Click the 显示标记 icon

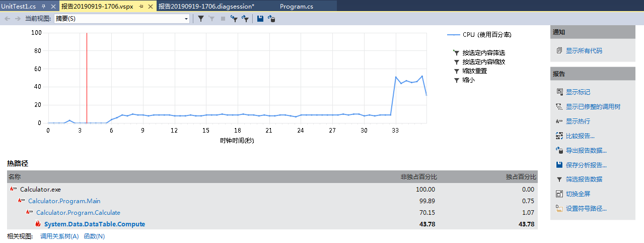[559, 92]
